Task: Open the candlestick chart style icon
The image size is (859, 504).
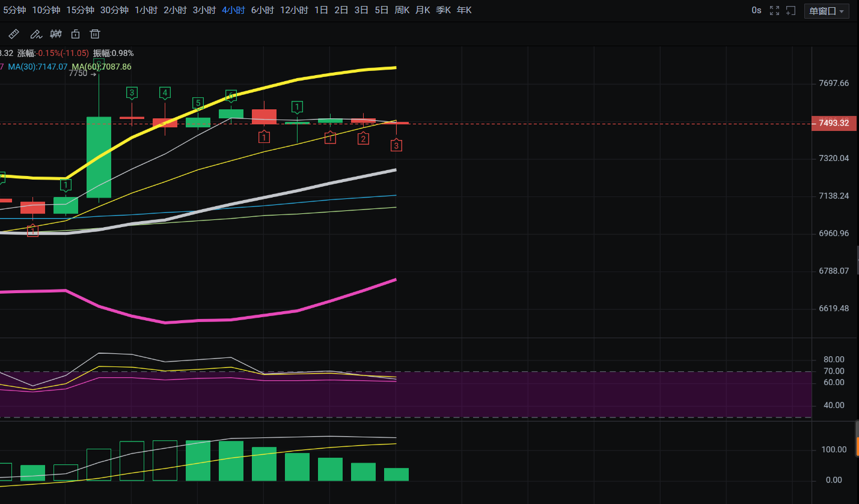Action: 56,34
